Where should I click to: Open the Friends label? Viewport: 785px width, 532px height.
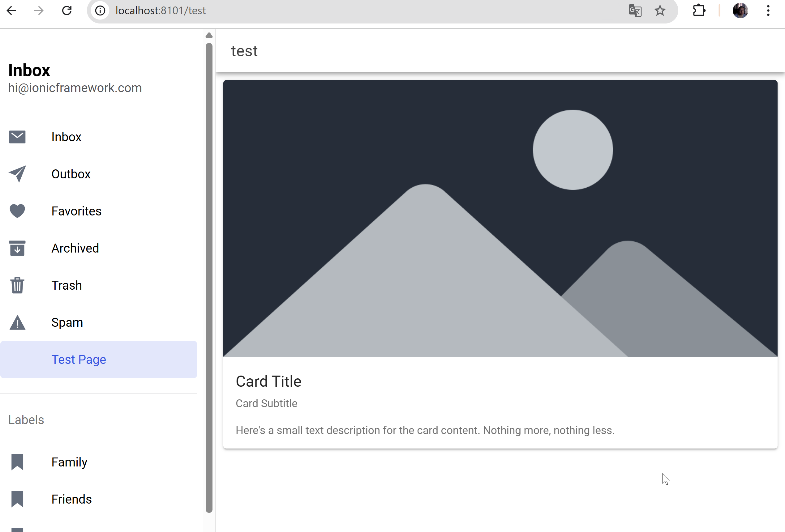click(x=71, y=499)
